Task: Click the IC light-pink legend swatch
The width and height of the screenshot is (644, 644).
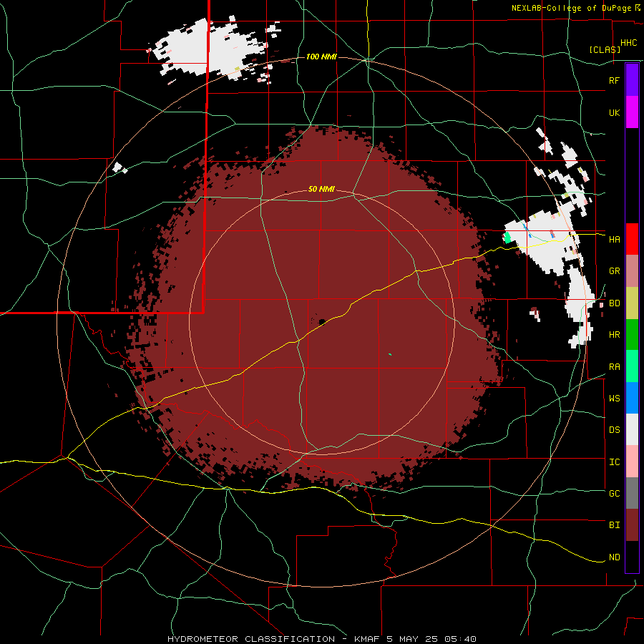Action: click(x=632, y=462)
